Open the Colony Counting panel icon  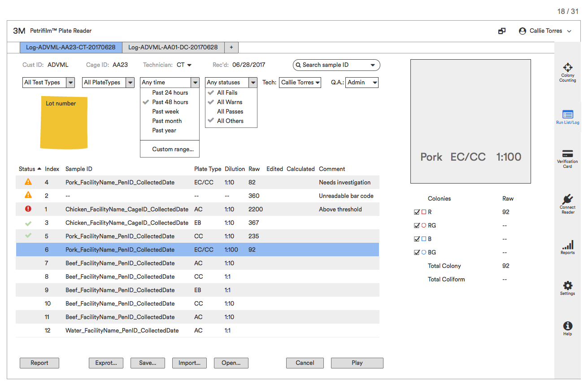pos(567,67)
